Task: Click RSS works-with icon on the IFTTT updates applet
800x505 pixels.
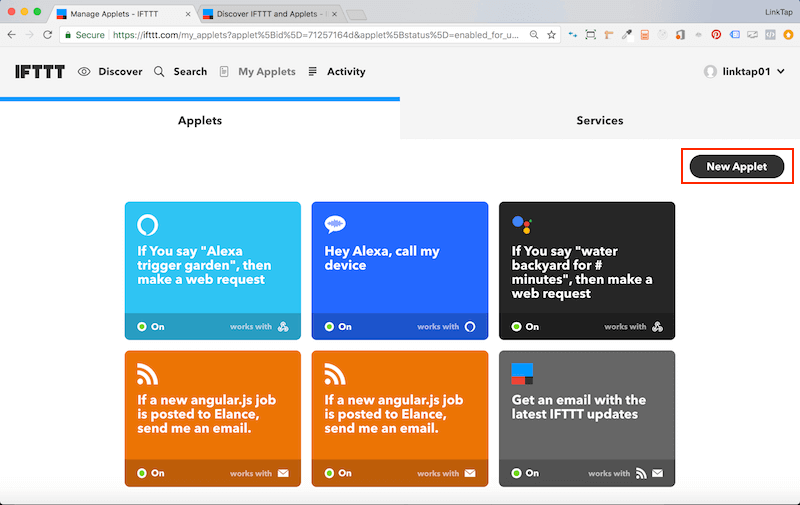Action: pyautogui.click(x=641, y=473)
